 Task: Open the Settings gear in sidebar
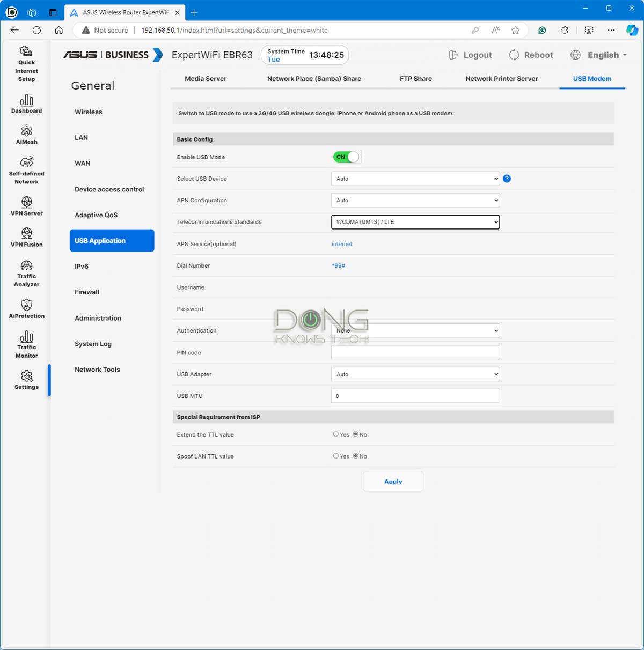point(26,380)
